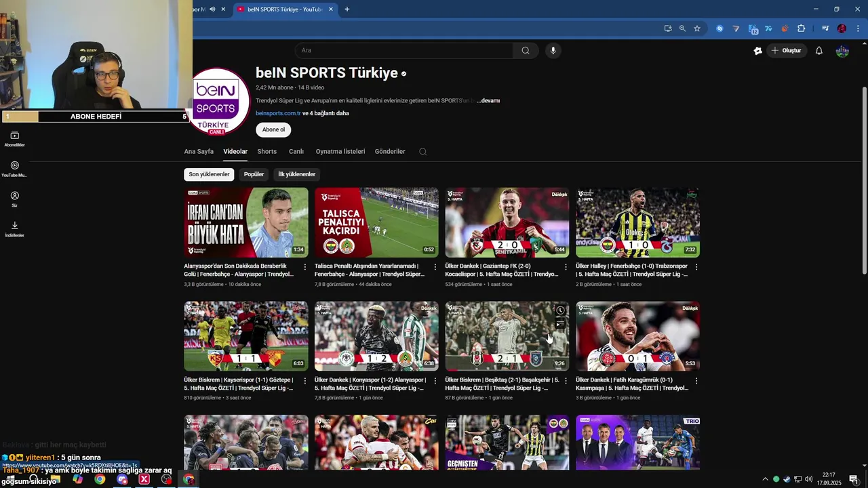Add Beşiktaş video to Watch Later clock
The width and height of the screenshot is (868, 488).
[x=560, y=311]
